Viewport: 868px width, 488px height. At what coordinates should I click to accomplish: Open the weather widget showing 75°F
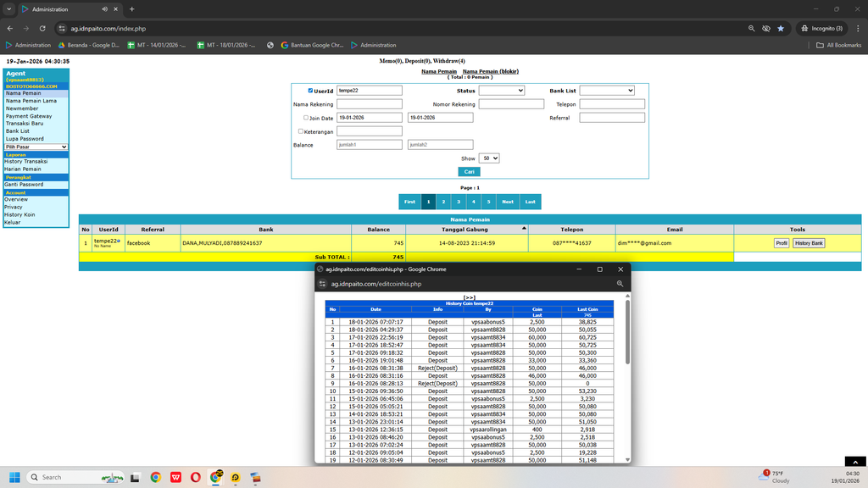(x=775, y=477)
